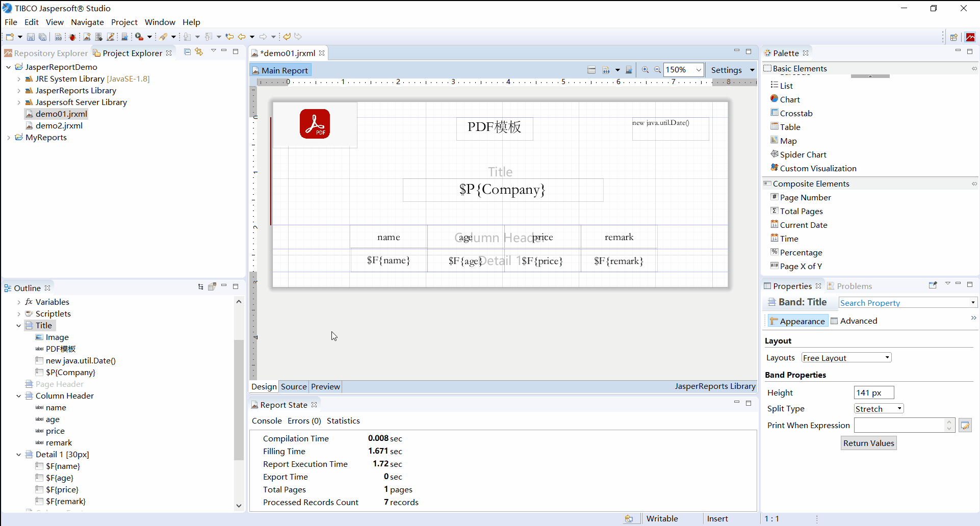
Task: Open the JasperReports Library link
Action: pos(715,386)
